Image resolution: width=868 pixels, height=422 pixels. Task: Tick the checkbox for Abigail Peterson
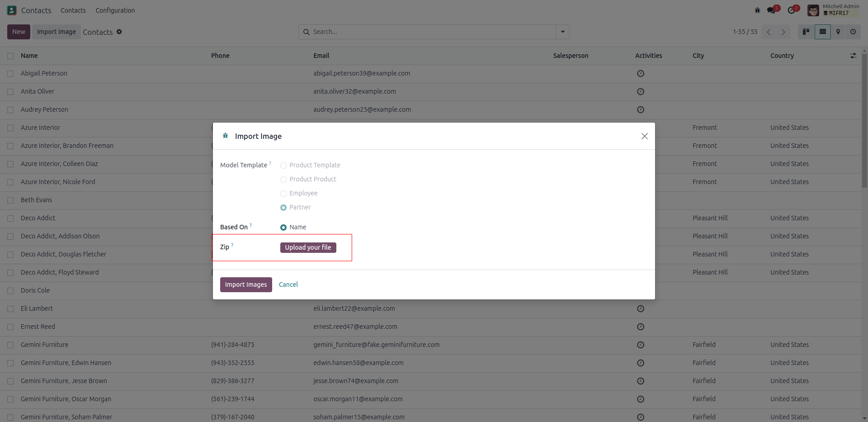[x=10, y=74]
